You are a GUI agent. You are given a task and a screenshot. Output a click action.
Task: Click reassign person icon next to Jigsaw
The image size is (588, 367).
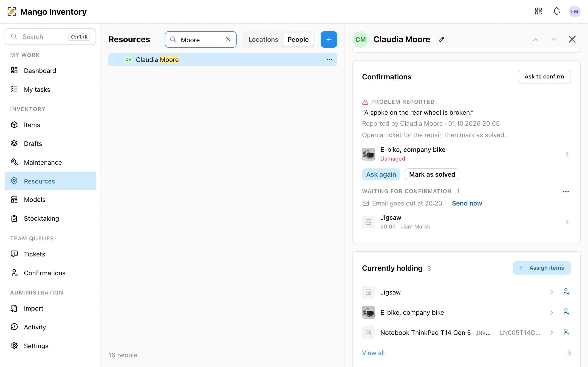coord(566,292)
